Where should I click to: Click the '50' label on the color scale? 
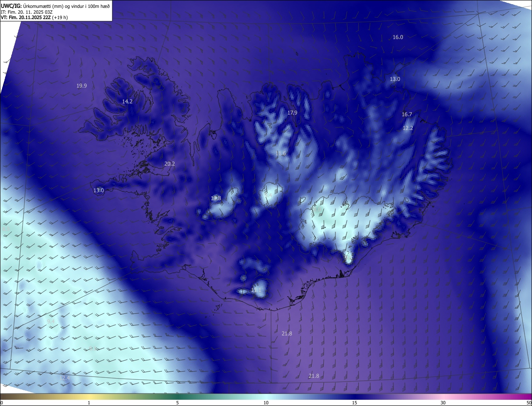[529, 403]
